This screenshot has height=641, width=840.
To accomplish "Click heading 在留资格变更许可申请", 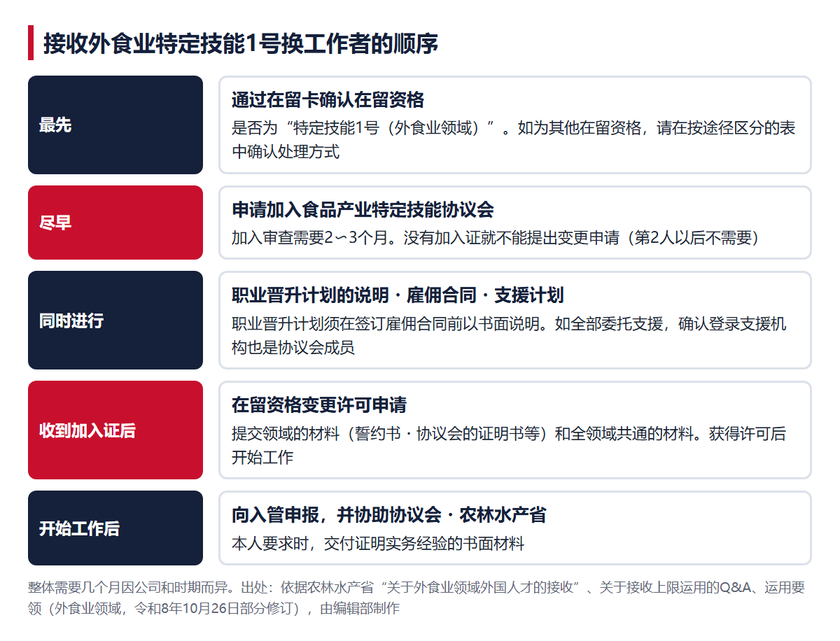I will (x=319, y=405).
